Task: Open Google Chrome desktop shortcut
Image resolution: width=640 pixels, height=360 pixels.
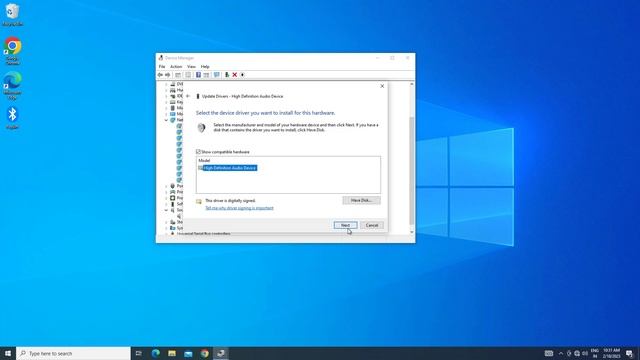Action: [12, 51]
